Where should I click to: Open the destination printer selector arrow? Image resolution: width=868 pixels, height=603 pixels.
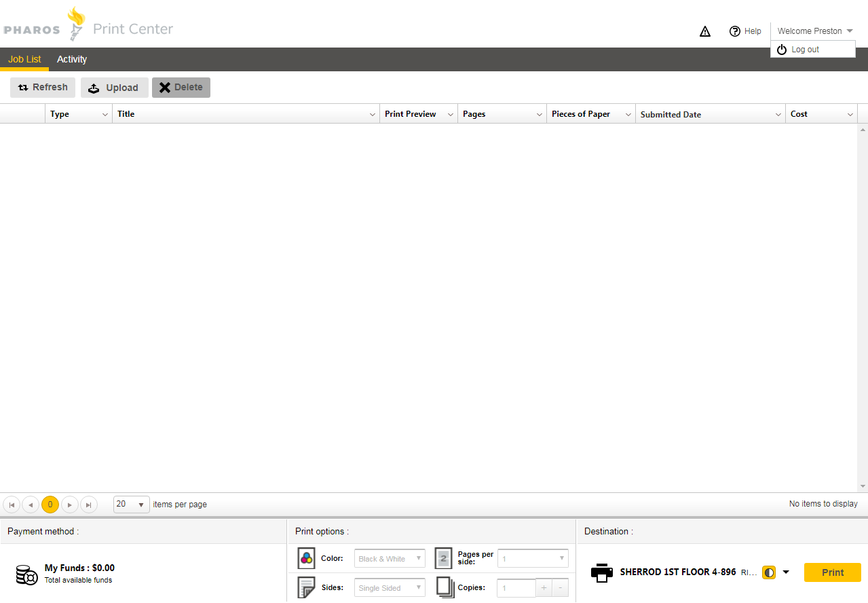786,572
